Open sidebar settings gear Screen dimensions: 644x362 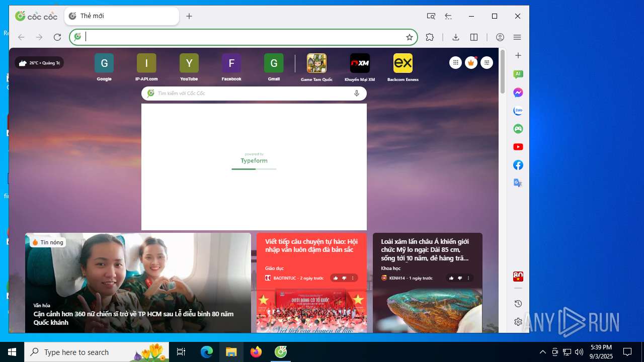tap(518, 322)
